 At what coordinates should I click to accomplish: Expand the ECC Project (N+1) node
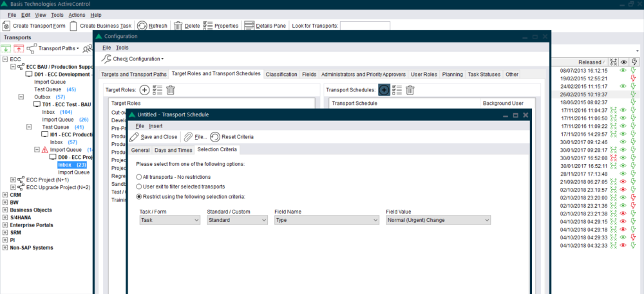coord(13,180)
